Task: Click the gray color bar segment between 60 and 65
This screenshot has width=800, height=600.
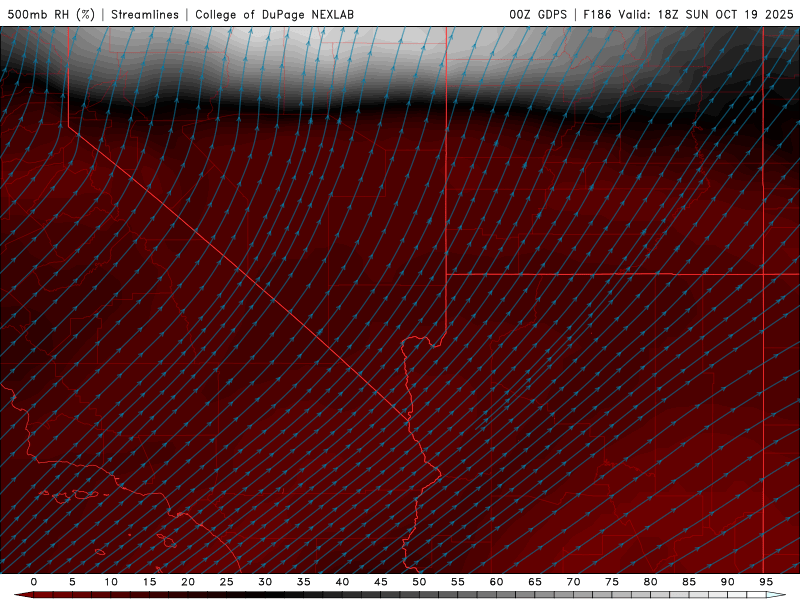Action: click(x=515, y=595)
